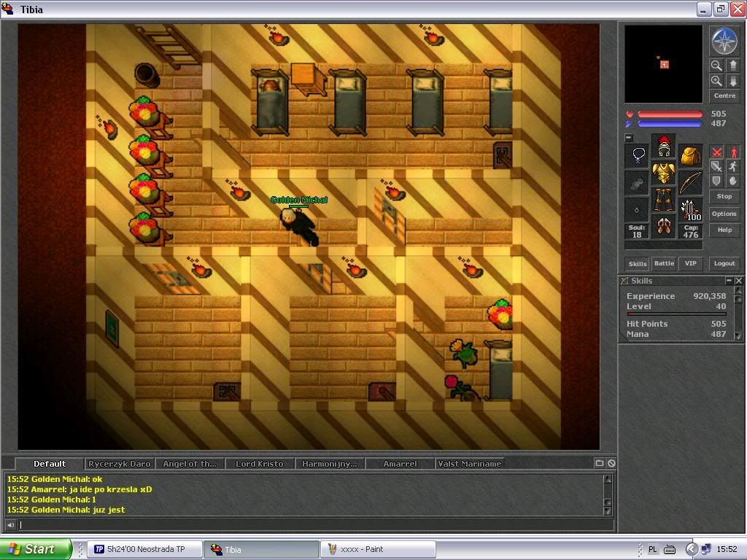The width and height of the screenshot is (747, 560).
Task: Click the golden legs slot
Action: tap(664, 200)
